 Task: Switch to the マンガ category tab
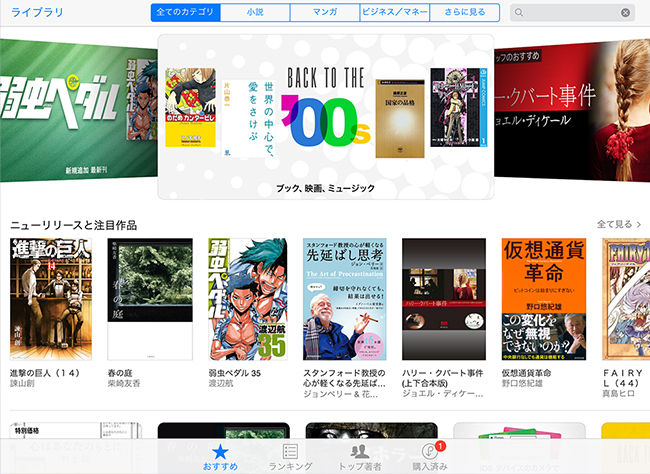click(x=325, y=12)
